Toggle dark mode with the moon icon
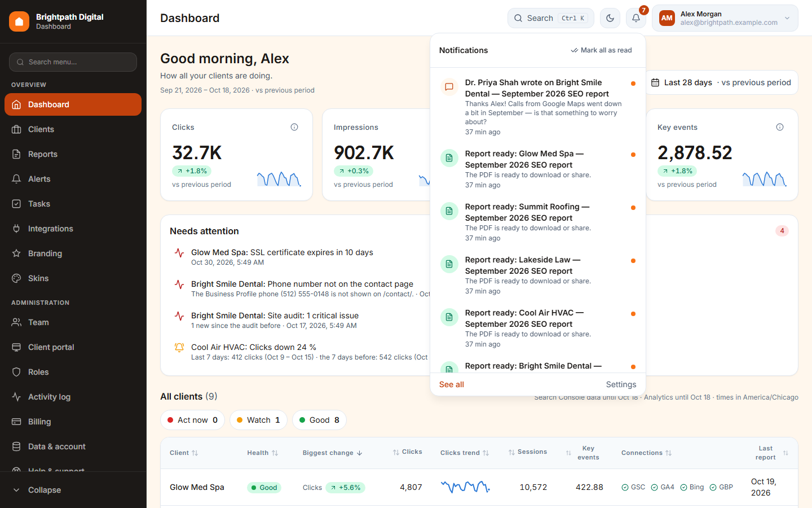This screenshot has width=812, height=508. (610, 18)
